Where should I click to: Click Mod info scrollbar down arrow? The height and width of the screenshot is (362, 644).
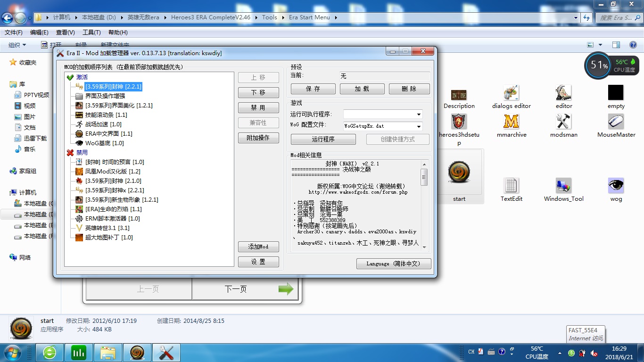coord(424,247)
